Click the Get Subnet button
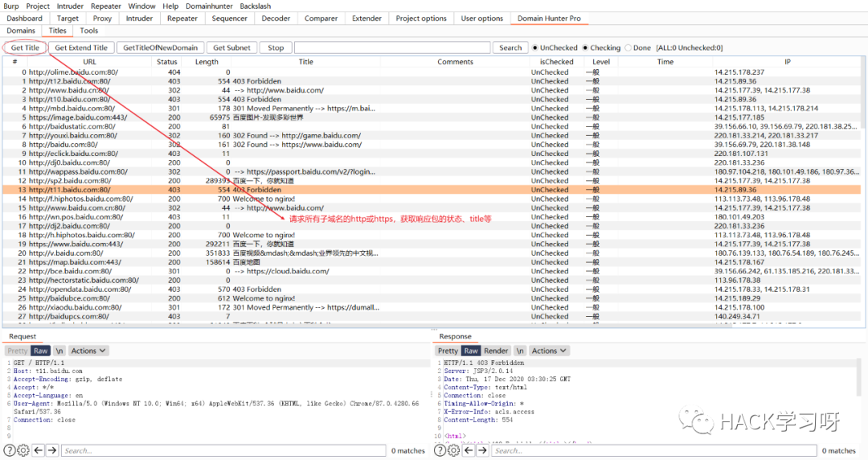This screenshot has height=460, width=868. tap(231, 47)
